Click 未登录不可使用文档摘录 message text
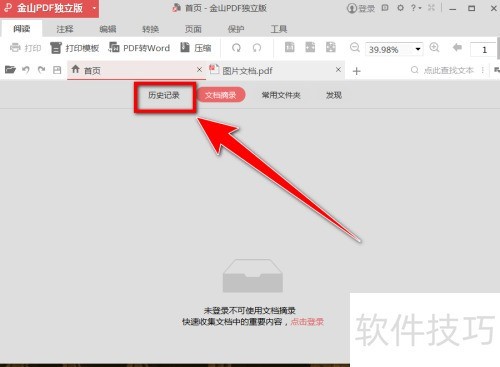The height and width of the screenshot is (367, 500). point(249,311)
